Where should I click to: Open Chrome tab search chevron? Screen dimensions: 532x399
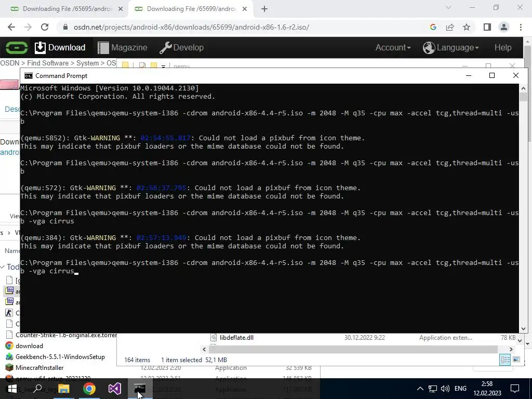(448, 7)
